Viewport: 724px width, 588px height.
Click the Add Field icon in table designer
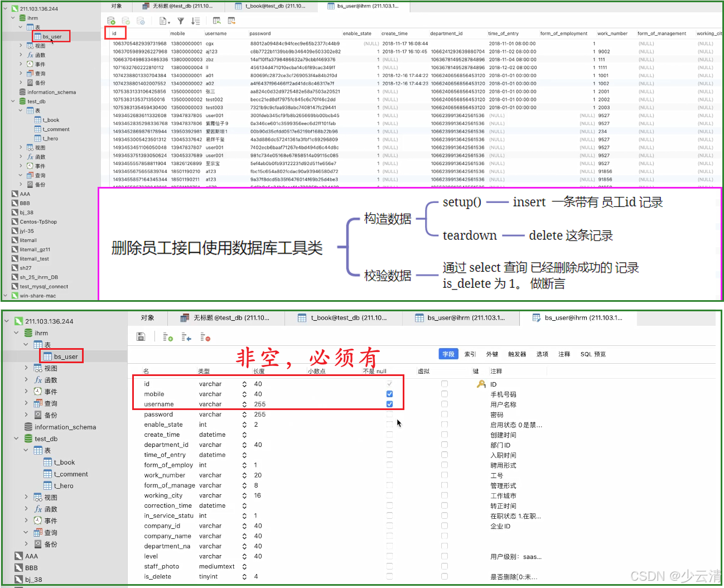(x=167, y=337)
